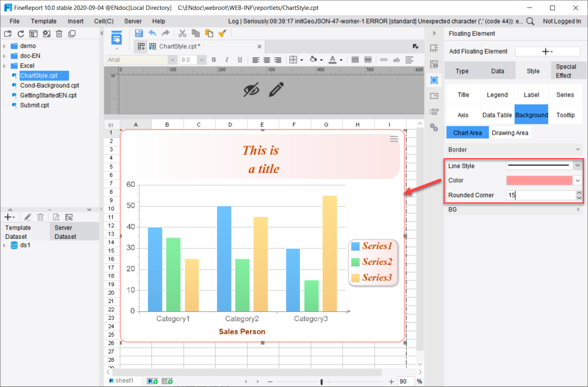The image size is (588, 387).
Task: Open the Refresh icon in the left toolbar
Action: (x=20, y=33)
